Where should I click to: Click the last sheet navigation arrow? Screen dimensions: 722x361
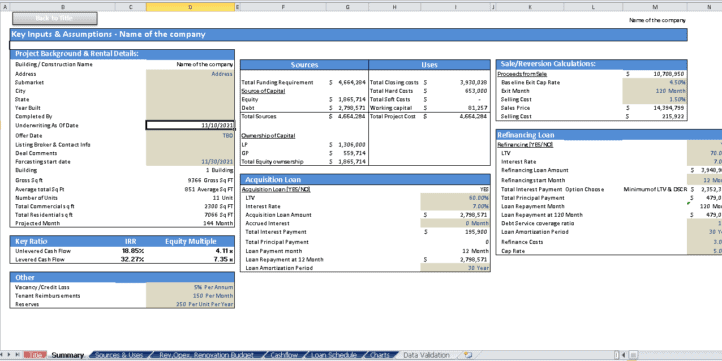coord(17,355)
